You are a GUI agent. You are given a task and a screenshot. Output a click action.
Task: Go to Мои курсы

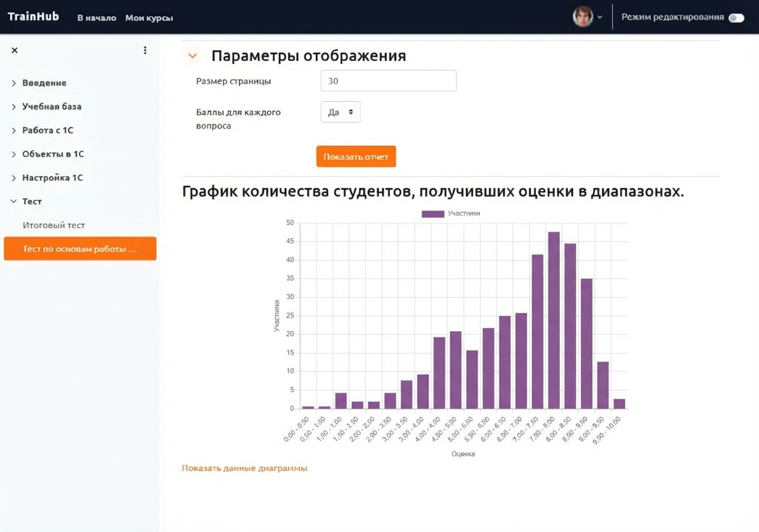pyautogui.click(x=148, y=18)
